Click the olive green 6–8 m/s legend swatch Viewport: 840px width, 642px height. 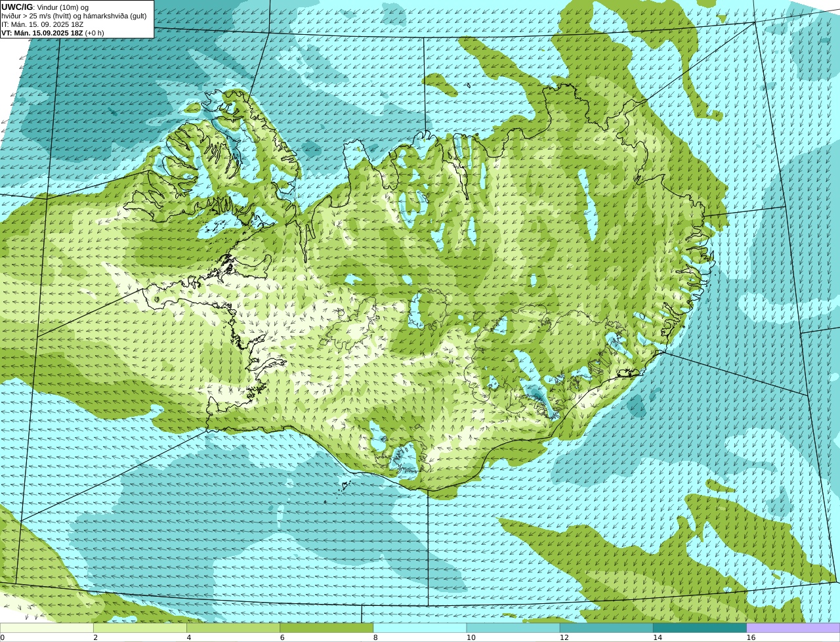pos(326,628)
